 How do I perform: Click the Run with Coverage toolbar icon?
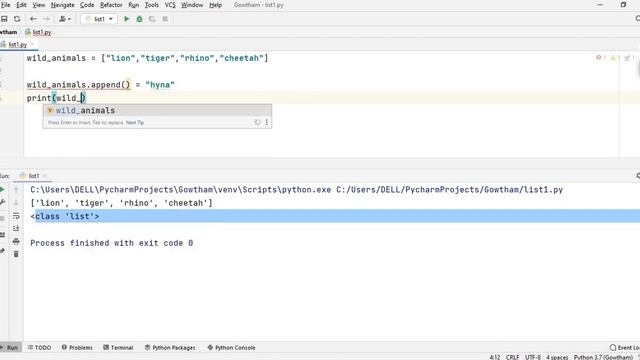[x=152, y=19]
